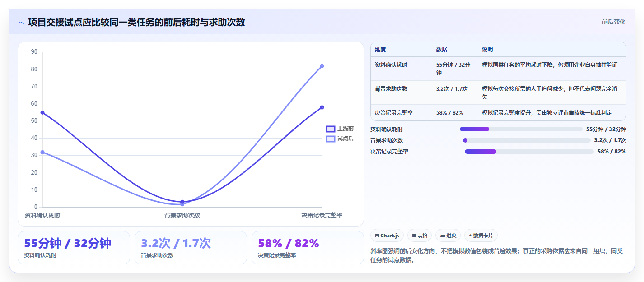Select the Chart.js tag chip
The image size is (644, 282).
[x=387, y=236]
